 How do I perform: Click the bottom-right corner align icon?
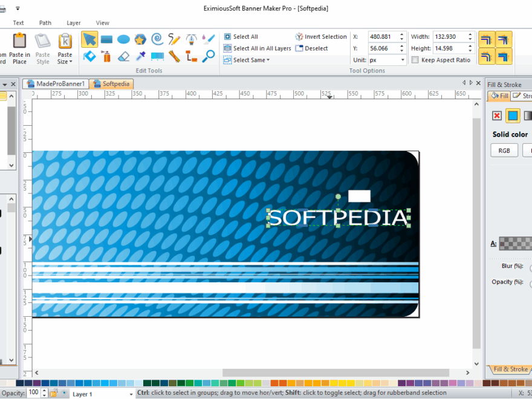click(504, 56)
